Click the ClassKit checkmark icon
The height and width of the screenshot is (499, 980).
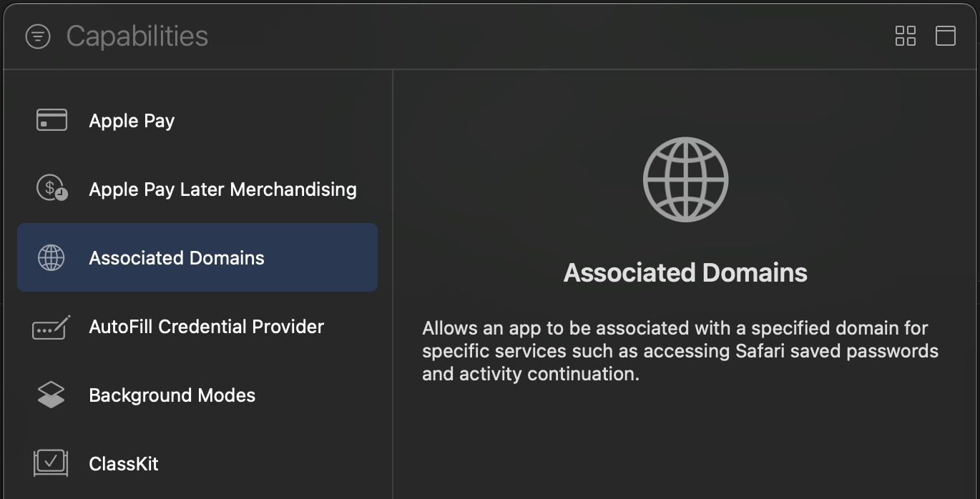[51, 463]
